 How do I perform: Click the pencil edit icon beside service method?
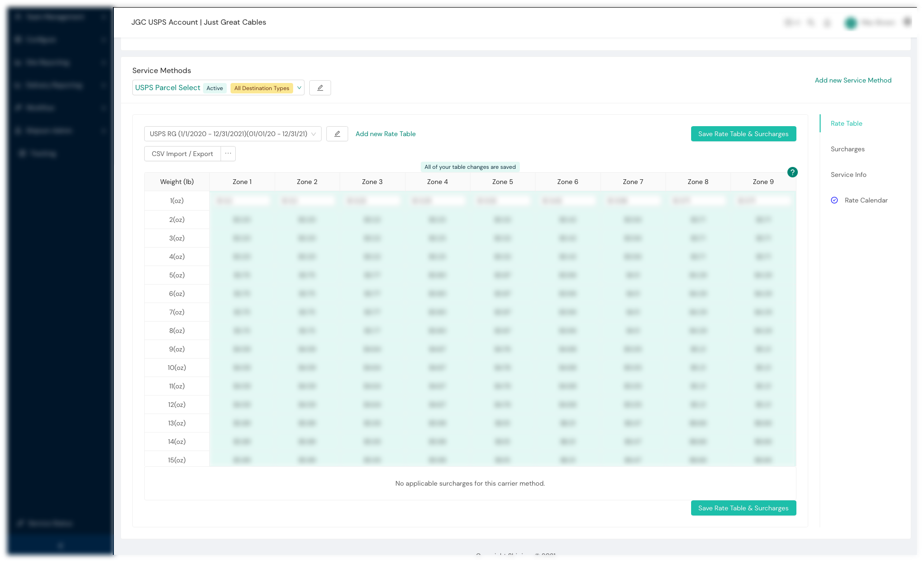(320, 88)
